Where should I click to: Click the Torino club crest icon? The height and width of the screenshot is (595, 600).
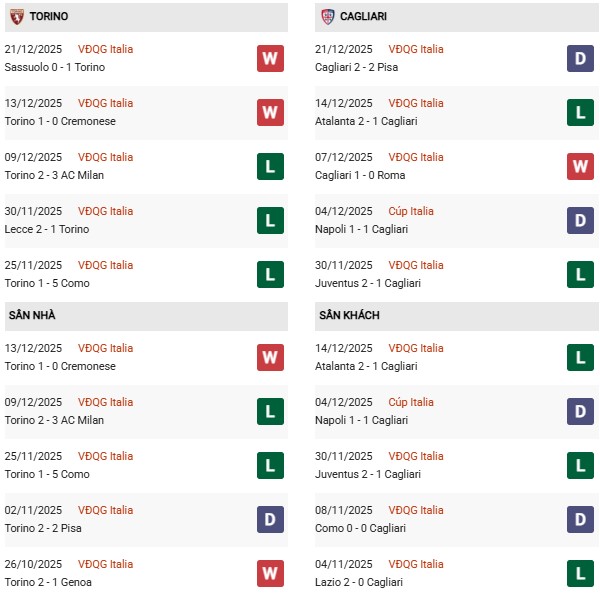(16, 17)
